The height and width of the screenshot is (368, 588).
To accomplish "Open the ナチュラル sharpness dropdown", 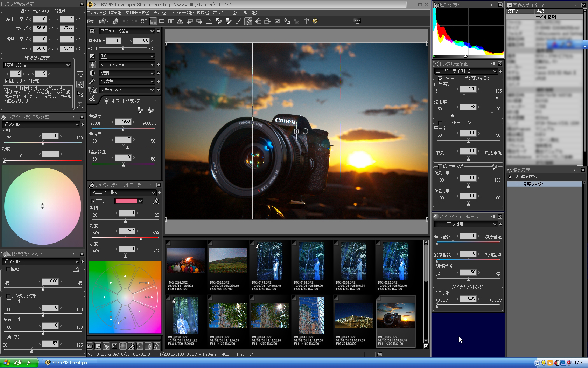I will [x=127, y=90].
